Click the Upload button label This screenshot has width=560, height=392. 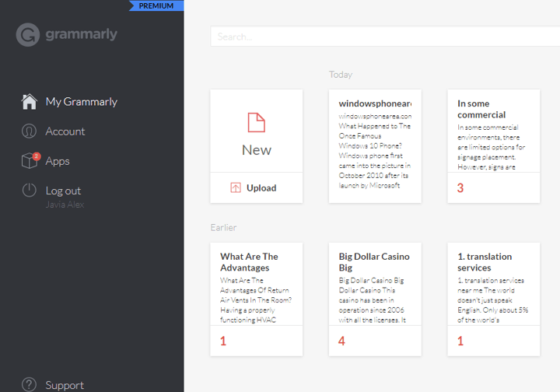261,187
